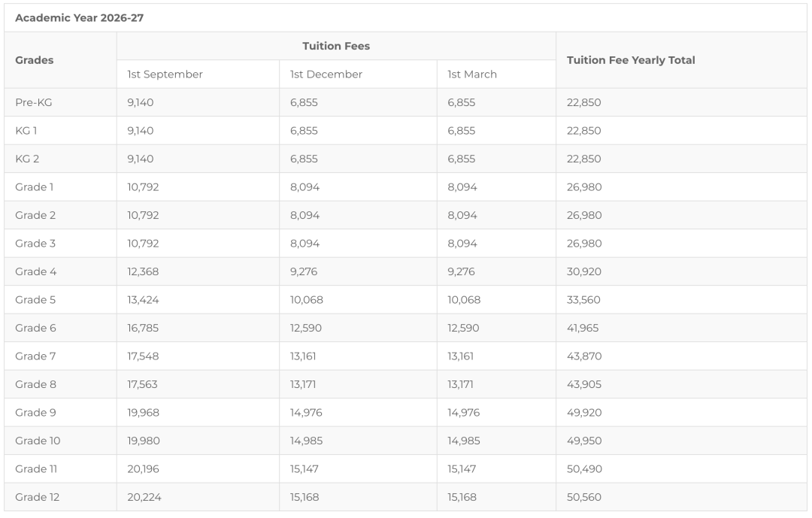812x518 pixels.
Task: Select the 1st March column header
Action: pos(472,74)
